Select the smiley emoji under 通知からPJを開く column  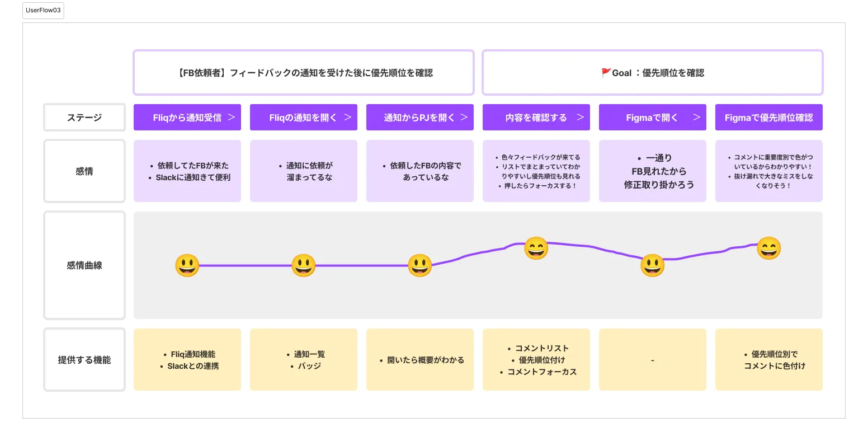420,265
